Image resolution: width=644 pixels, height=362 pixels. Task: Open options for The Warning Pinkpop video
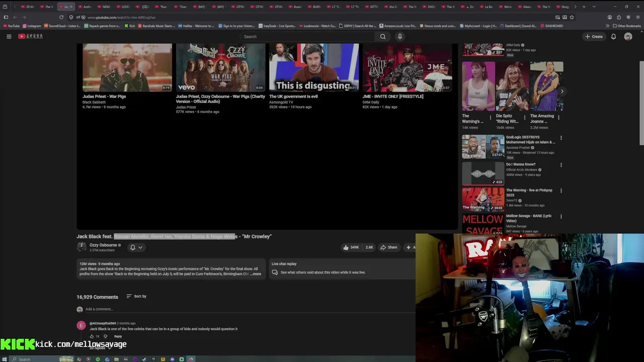coord(561,191)
